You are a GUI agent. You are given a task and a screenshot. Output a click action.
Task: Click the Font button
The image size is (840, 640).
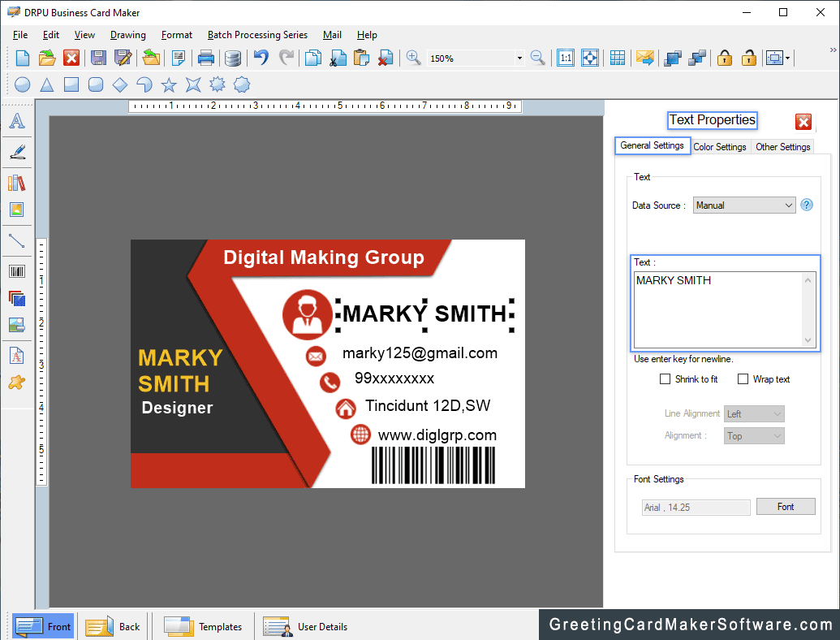click(x=786, y=507)
